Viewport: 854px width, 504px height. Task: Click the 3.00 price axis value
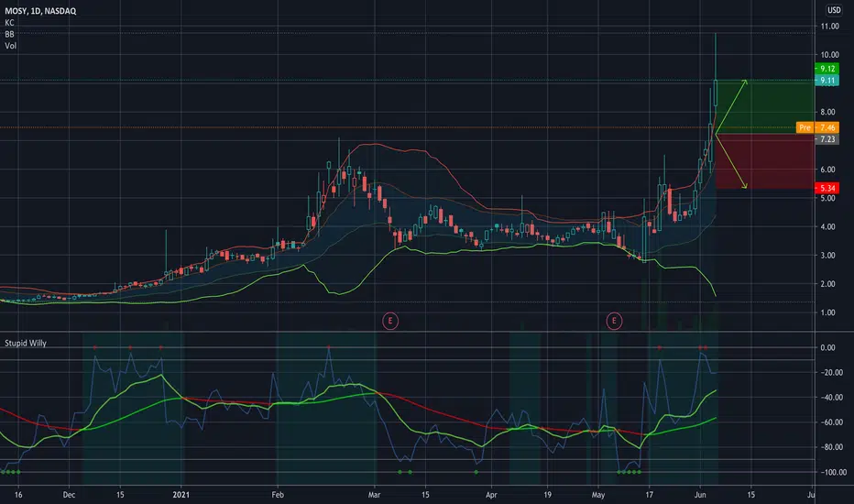[827, 256]
